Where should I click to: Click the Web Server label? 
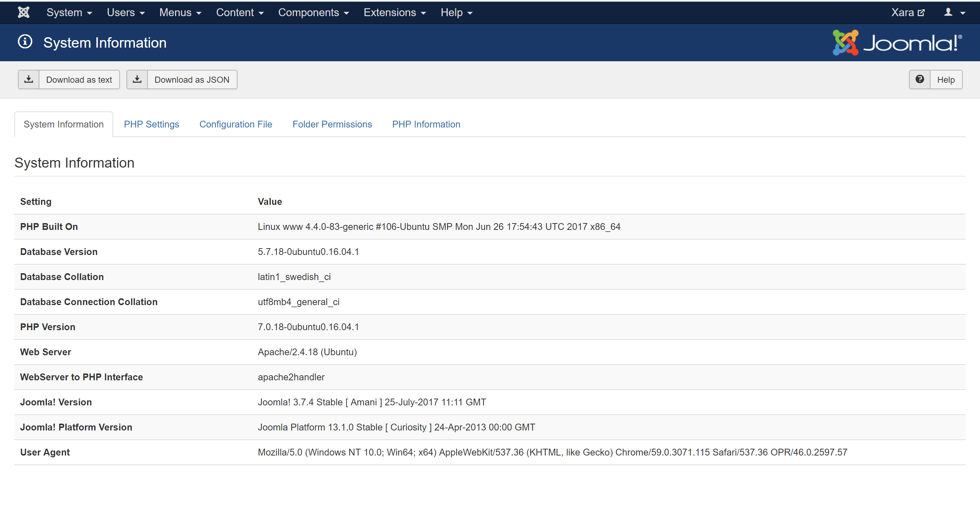[45, 352]
